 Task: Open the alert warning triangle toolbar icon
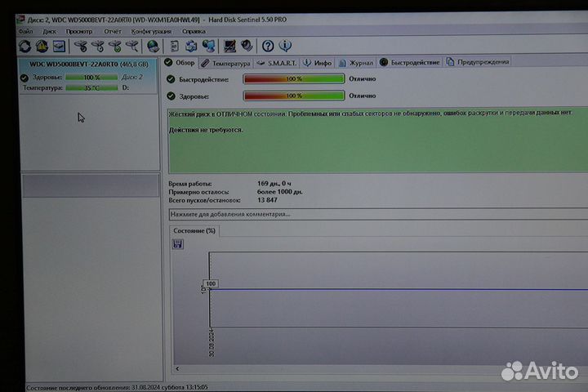click(x=42, y=46)
